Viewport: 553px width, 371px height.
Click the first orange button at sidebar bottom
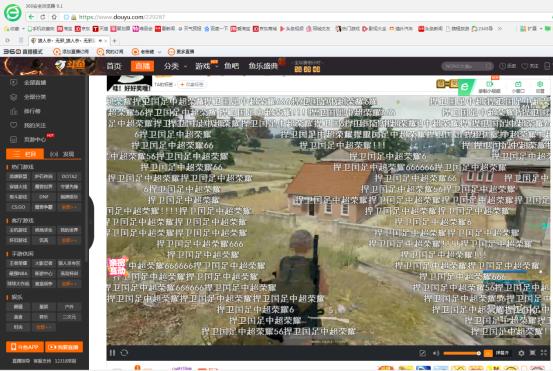coord(25,347)
